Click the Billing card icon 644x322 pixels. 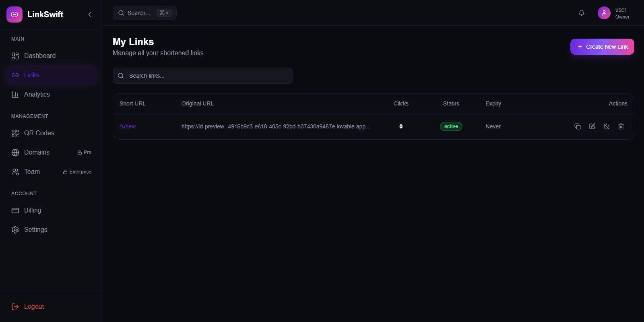click(x=15, y=211)
